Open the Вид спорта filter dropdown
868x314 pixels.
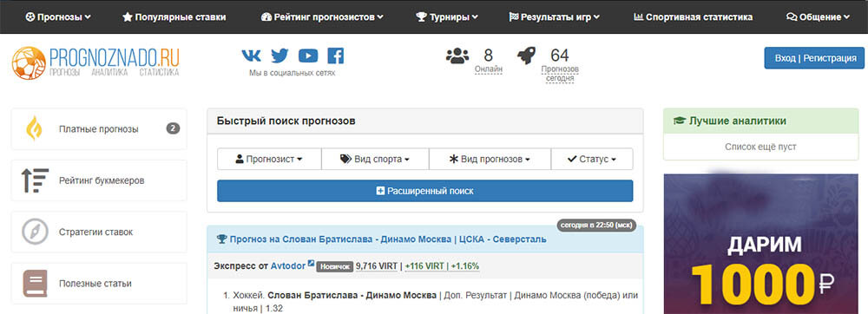click(375, 160)
